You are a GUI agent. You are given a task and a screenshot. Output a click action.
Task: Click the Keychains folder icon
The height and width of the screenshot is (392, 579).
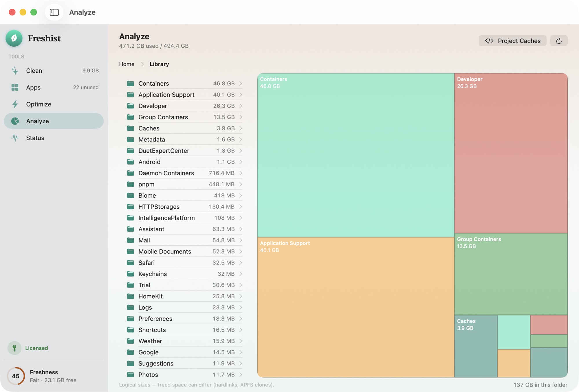pyautogui.click(x=131, y=274)
